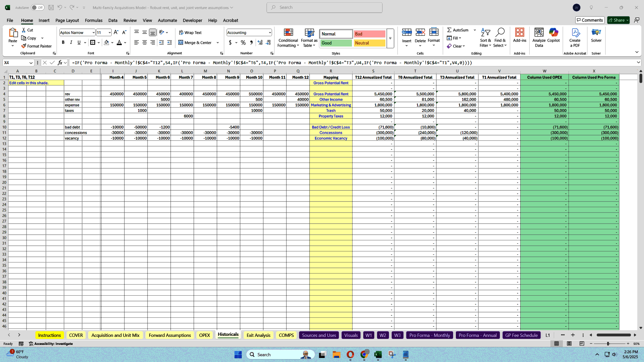The width and height of the screenshot is (644, 362).
Task: Expand the font name dropdown
Action: click(x=93, y=33)
